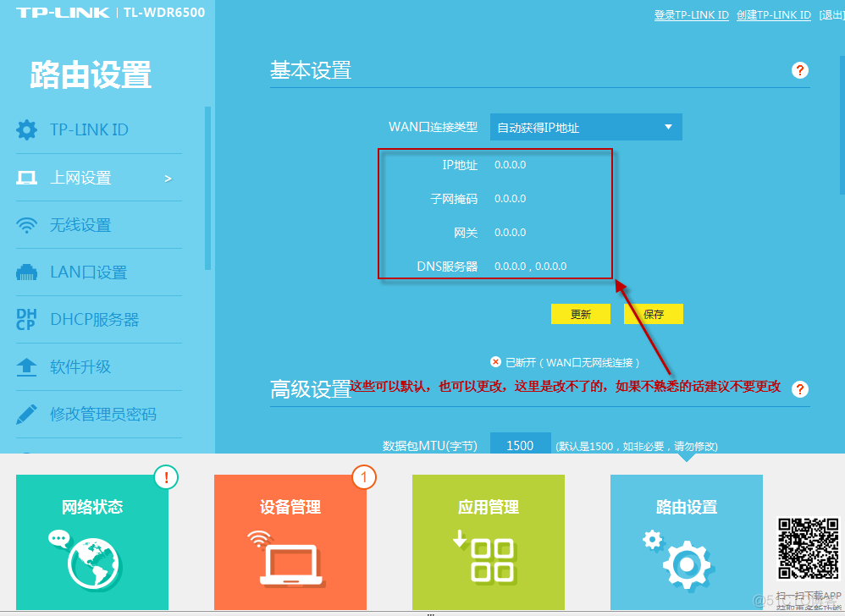The height and width of the screenshot is (616, 845).
Task: Click the 高级设置 heading
Action: (311, 388)
